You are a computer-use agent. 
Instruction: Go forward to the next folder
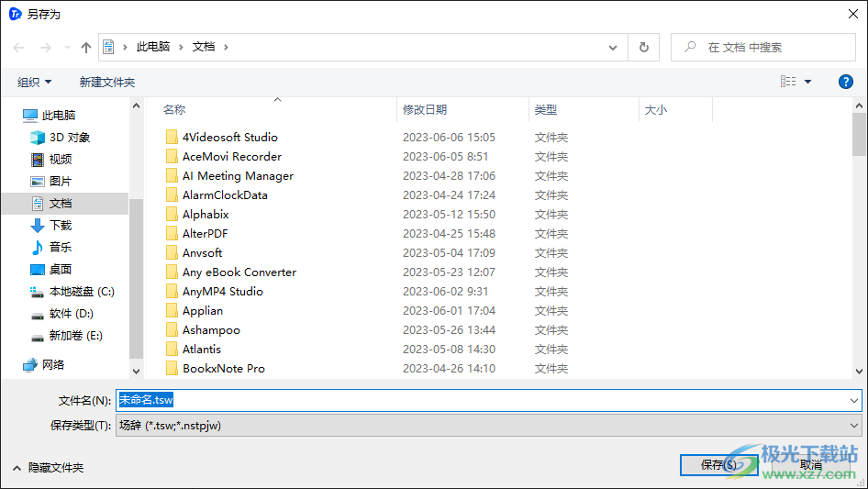coord(45,48)
